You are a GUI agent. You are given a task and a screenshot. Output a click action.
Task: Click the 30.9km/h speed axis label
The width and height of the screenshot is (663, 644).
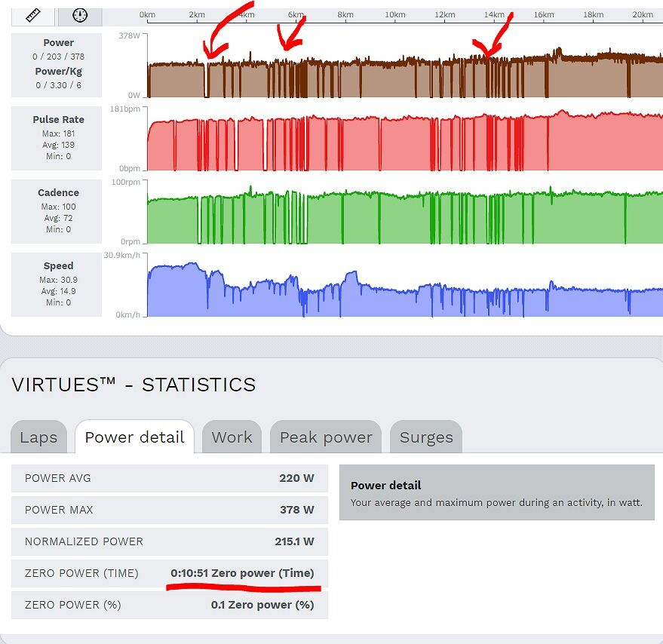point(121,255)
